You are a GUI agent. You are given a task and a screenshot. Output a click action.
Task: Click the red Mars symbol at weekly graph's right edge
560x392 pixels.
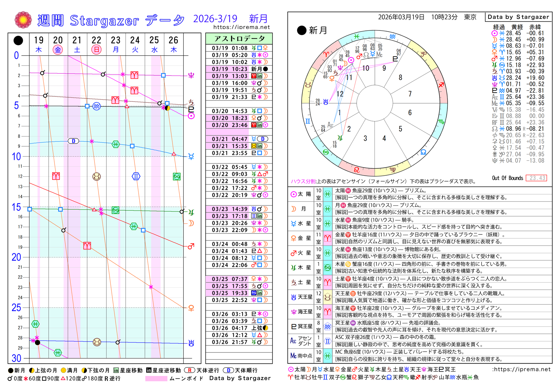click(x=191, y=246)
